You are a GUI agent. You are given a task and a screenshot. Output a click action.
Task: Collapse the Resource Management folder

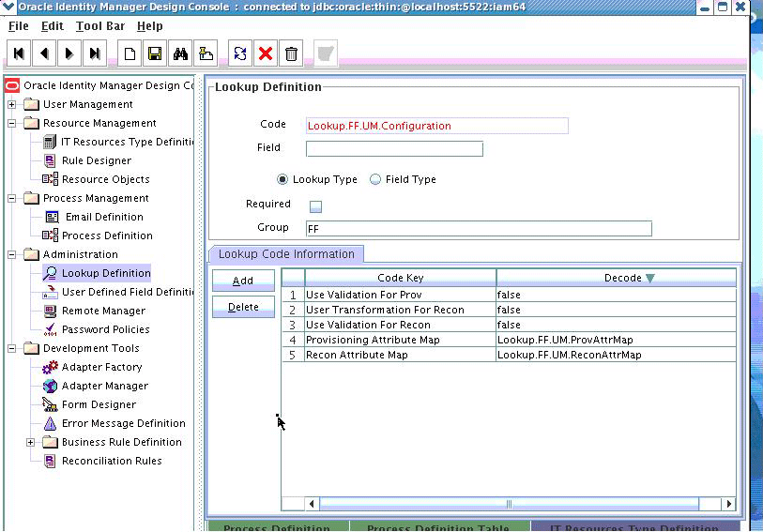click(x=11, y=123)
